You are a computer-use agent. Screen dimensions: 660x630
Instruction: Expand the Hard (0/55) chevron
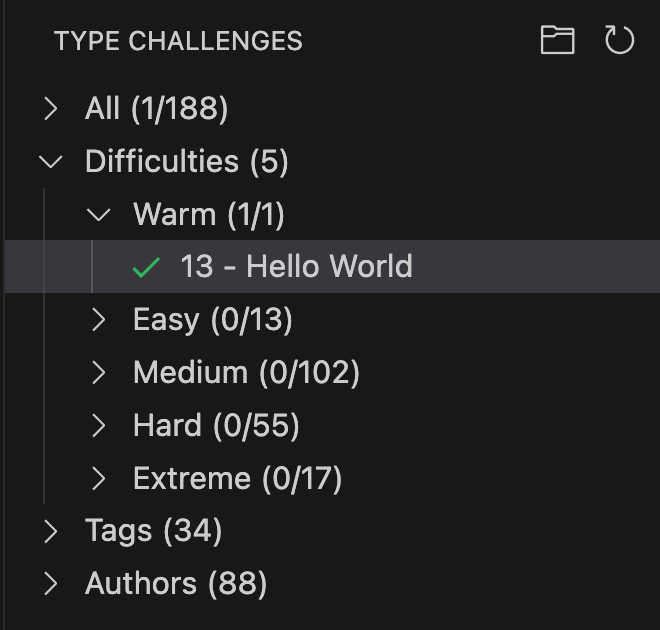pos(99,426)
